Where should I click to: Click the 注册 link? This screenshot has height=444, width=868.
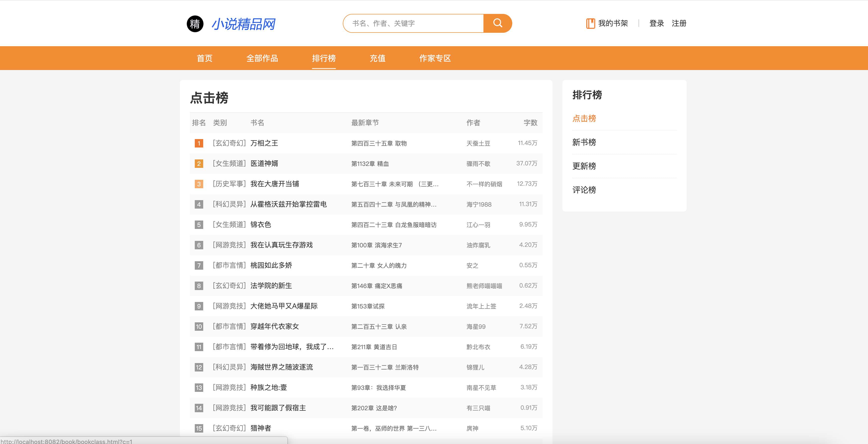click(679, 23)
